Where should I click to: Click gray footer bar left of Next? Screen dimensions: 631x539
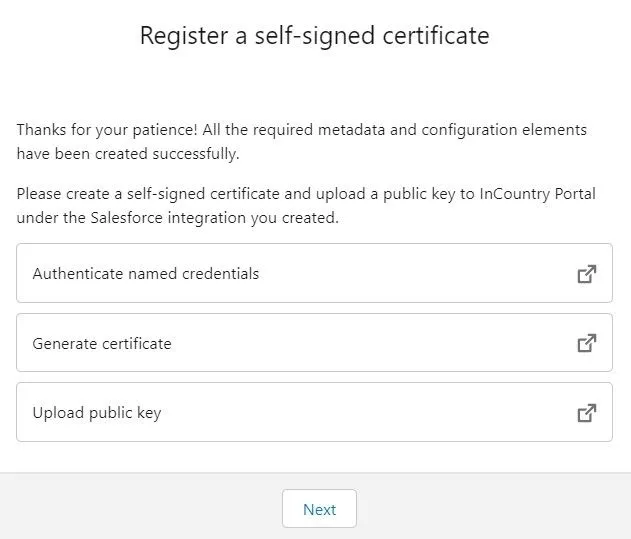(x=140, y=508)
